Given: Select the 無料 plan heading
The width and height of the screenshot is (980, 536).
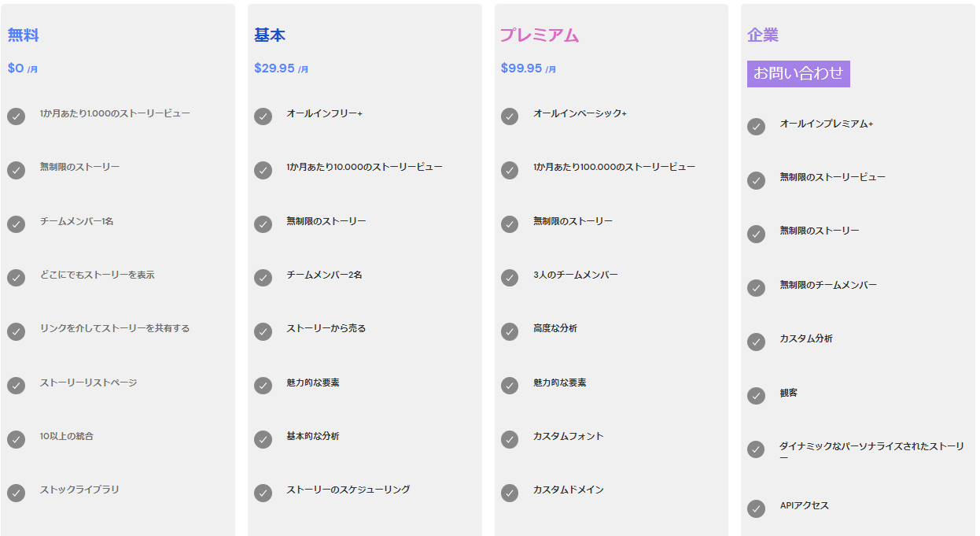Looking at the screenshot, I should point(23,35).
